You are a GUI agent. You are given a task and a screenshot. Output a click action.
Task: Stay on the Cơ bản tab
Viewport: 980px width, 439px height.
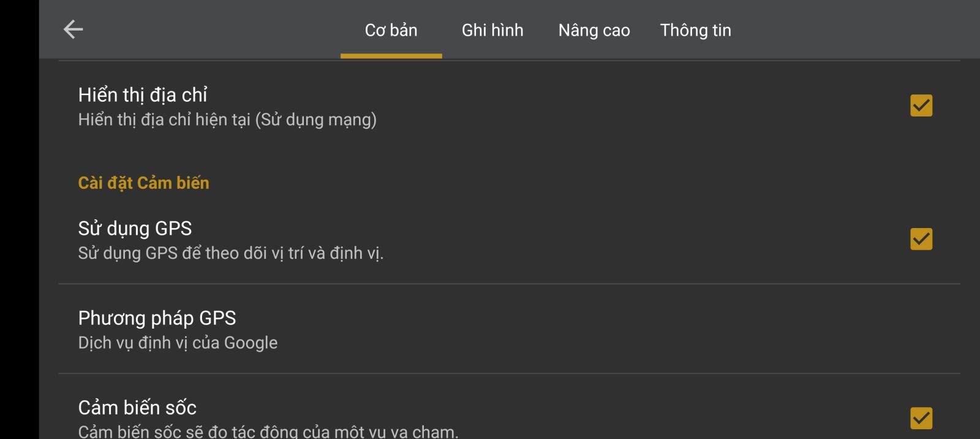coord(391,29)
